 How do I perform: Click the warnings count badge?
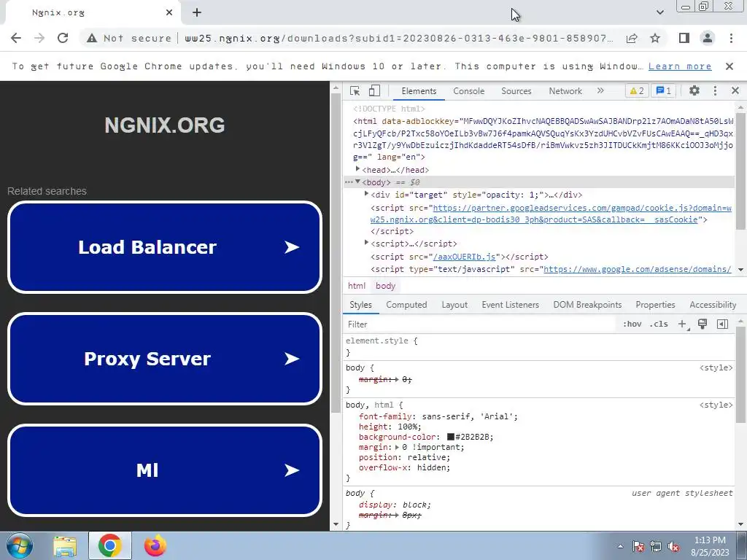(636, 90)
